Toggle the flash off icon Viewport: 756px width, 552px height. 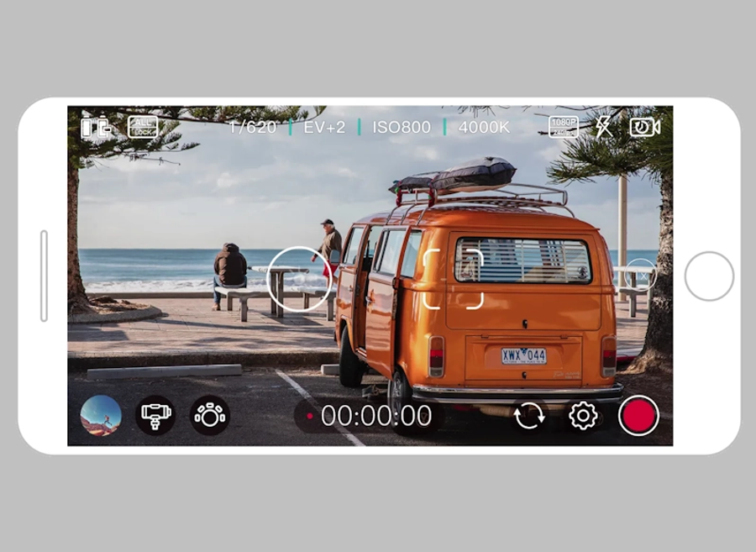tap(603, 127)
